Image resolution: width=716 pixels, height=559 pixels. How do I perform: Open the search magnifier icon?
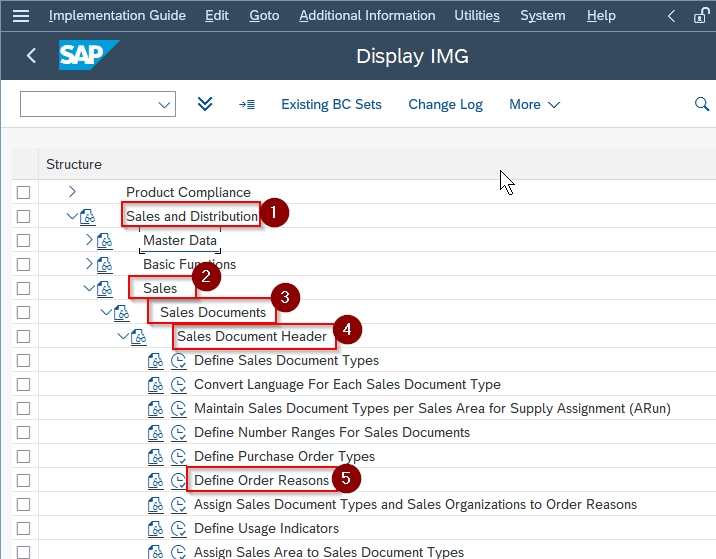[701, 104]
